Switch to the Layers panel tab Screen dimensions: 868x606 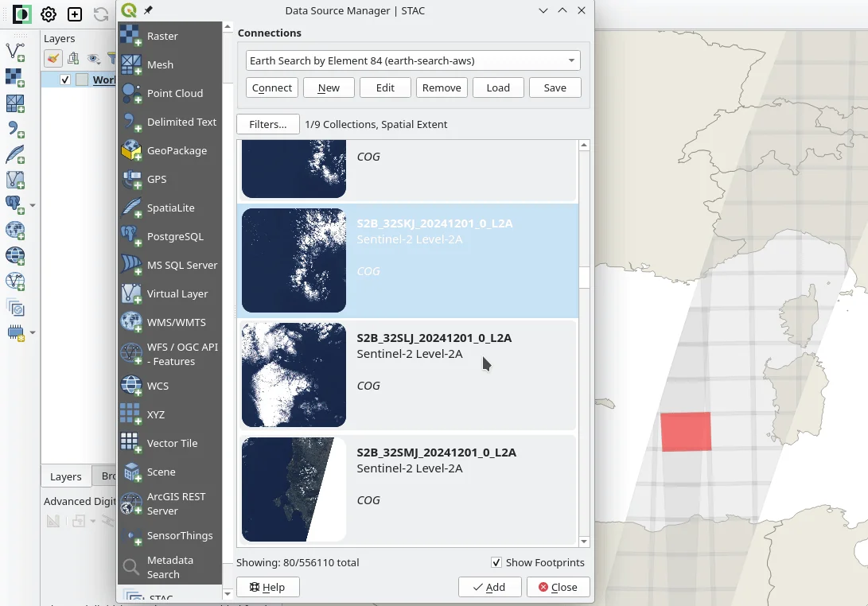65,477
